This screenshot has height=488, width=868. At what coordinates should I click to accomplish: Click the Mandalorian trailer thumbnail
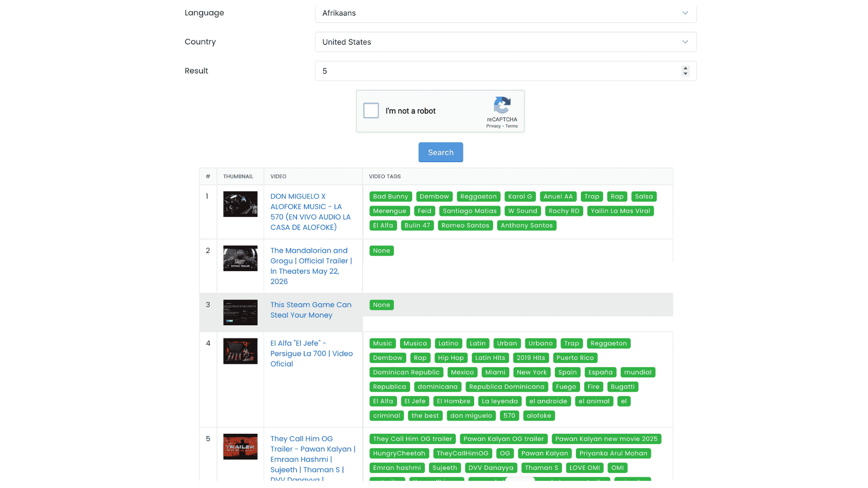pos(240,258)
